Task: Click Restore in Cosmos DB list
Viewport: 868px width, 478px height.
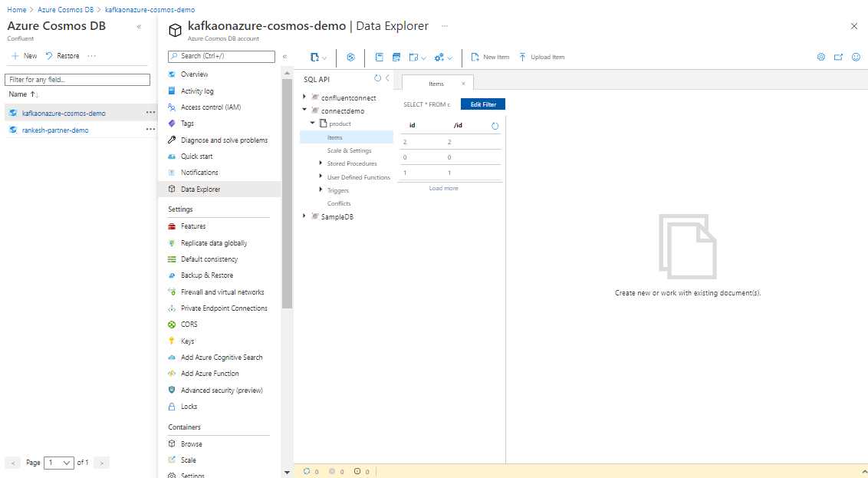Action: point(63,56)
